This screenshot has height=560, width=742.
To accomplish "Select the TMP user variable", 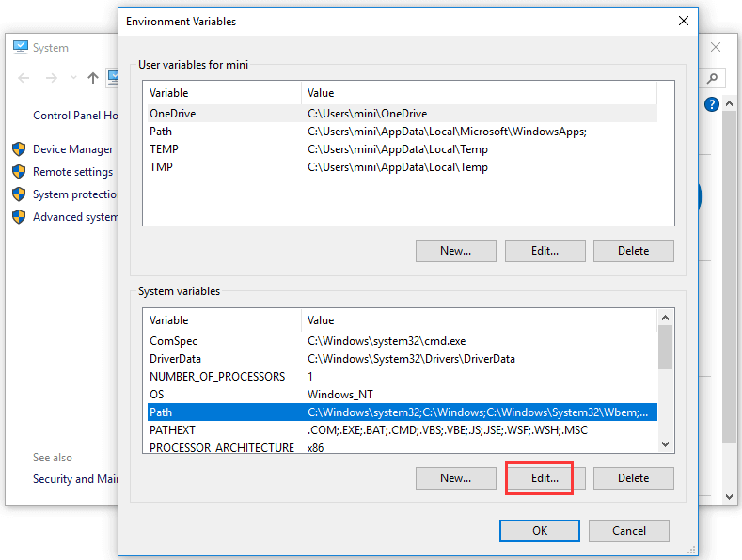I will tap(403, 167).
